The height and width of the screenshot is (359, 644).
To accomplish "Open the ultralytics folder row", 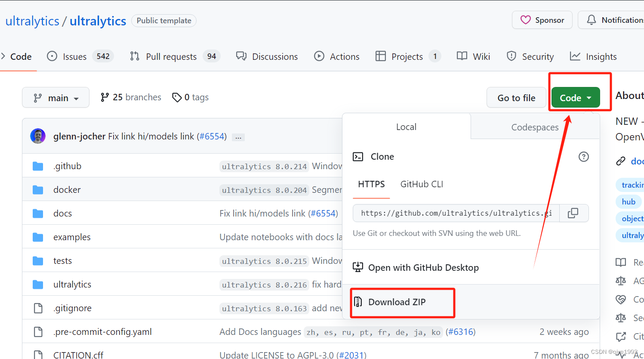I will click(x=72, y=285).
